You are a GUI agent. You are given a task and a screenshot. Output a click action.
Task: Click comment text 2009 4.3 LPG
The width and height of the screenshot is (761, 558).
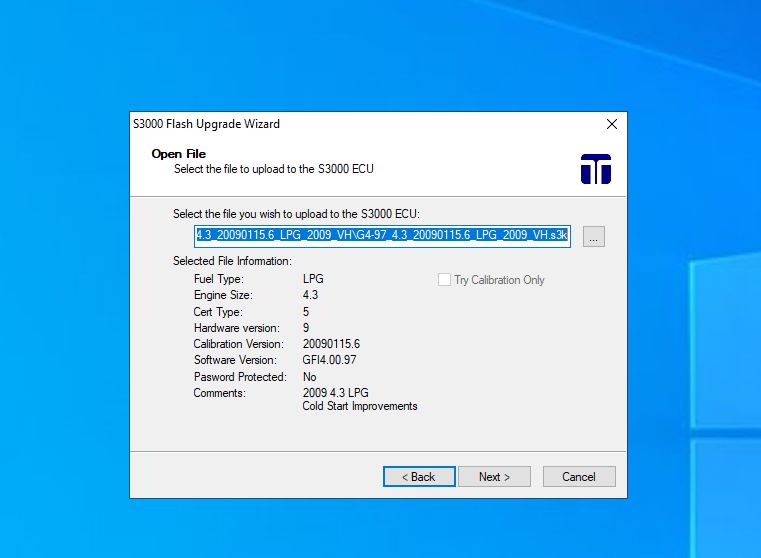pyautogui.click(x=336, y=393)
